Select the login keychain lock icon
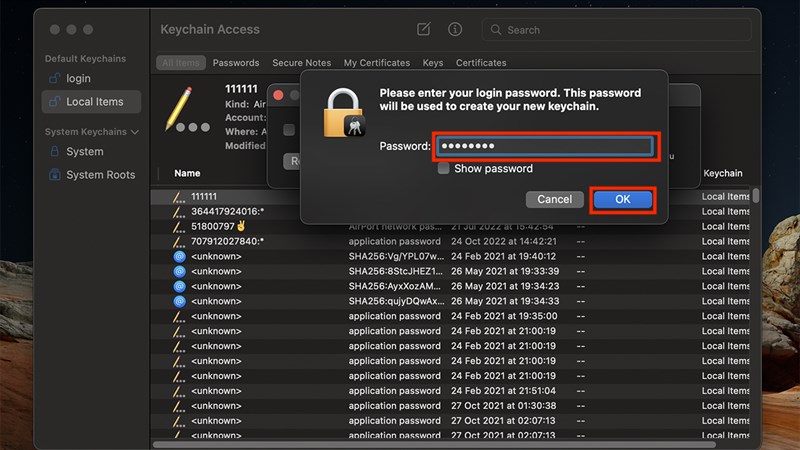The width and height of the screenshot is (800, 450). 54,78
